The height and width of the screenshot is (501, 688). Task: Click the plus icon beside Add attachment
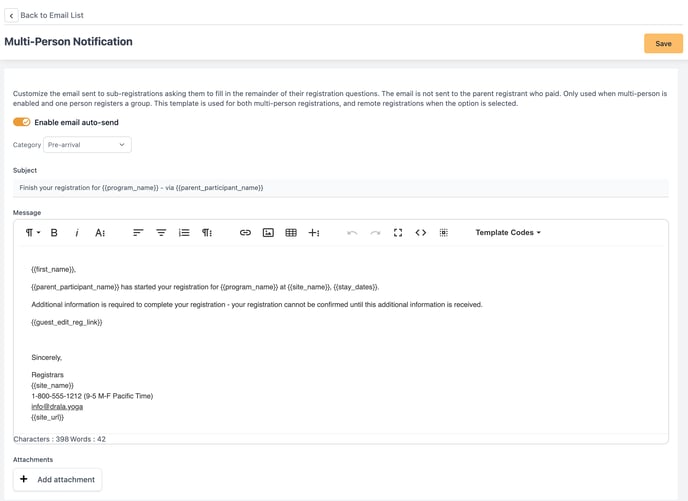(24, 479)
